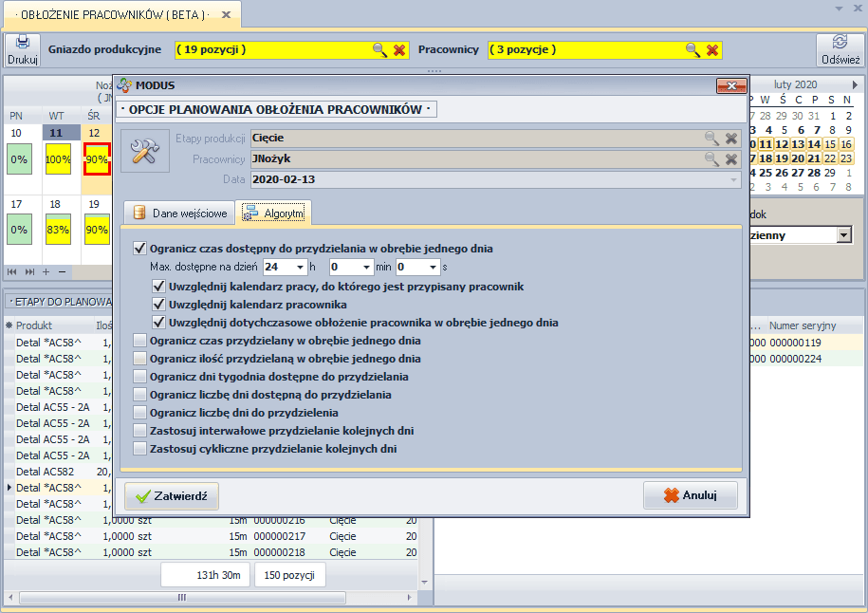Screen dimensions: 868x613
Task: Select the row with serial 000000224
Action: pos(804,359)
